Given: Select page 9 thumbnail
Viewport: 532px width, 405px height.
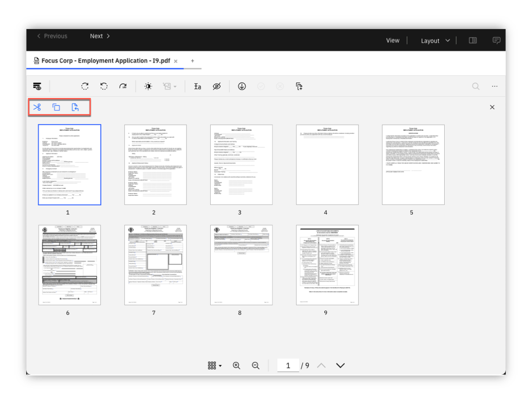Looking at the screenshot, I should point(327,265).
